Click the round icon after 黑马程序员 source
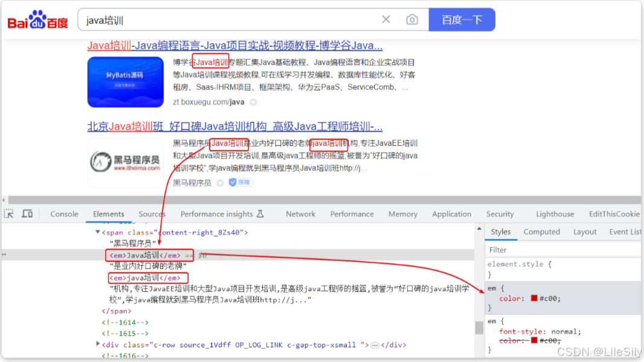This screenshot has width=644, height=362. [220, 183]
